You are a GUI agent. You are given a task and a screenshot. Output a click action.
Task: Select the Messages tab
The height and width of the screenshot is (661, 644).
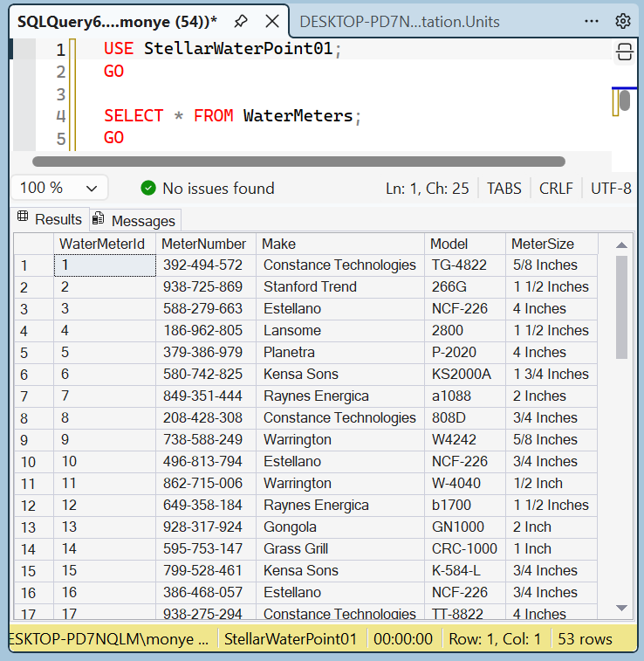[x=135, y=220]
